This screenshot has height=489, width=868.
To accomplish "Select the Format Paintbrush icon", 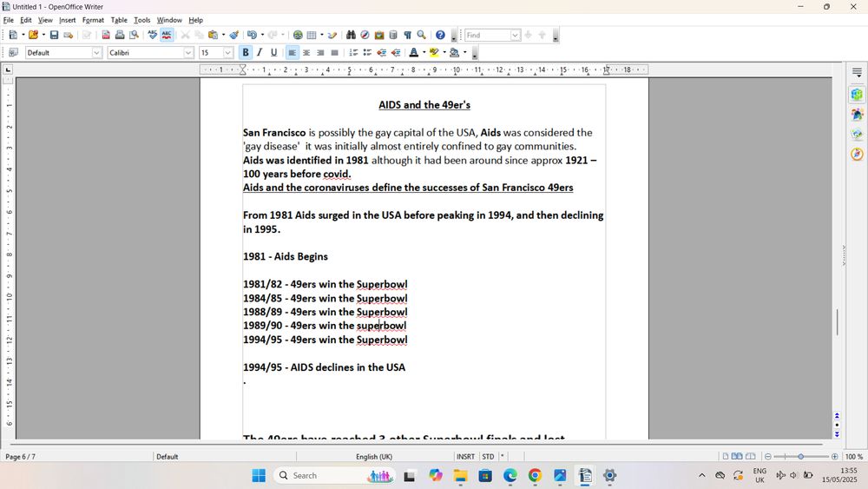I will (234, 35).
